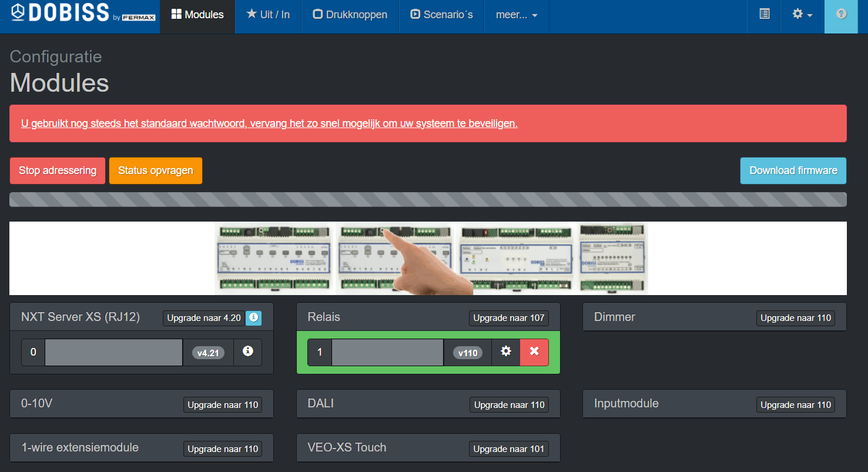Image resolution: width=868 pixels, height=472 pixels.
Task: Click the Download firmware button
Action: (793, 170)
